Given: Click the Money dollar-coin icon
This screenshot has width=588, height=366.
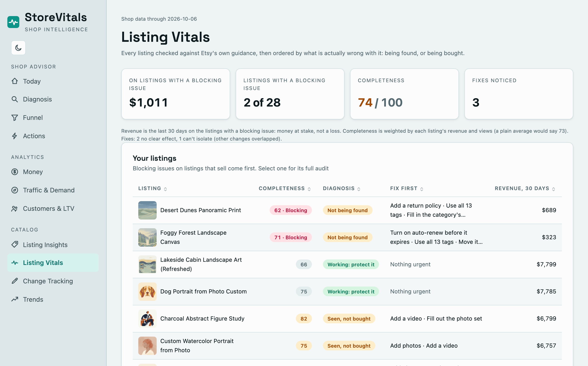Looking at the screenshot, I should pos(15,172).
